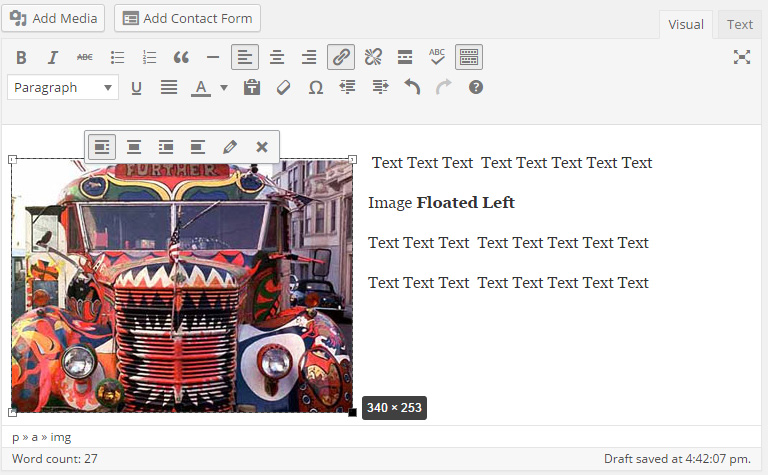
Task: Enter distraction-free fullscreen mode
Action: point(742,57)
